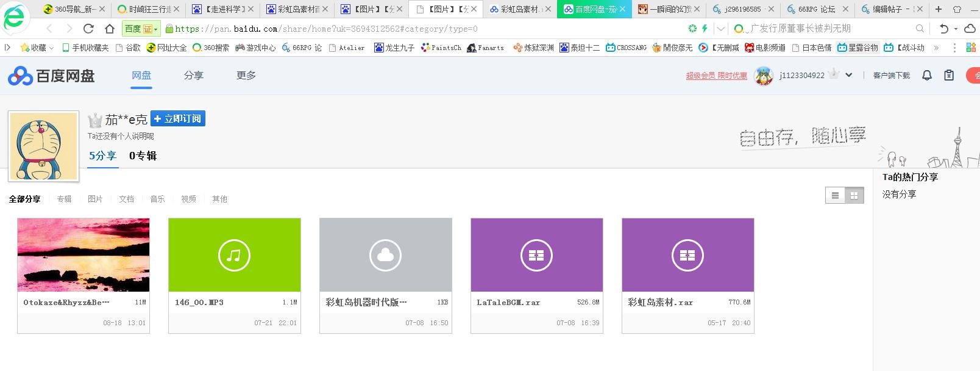Click the Doraemon profile avatar
This screenshot has width=980, height=371.
tap(43, 146)
